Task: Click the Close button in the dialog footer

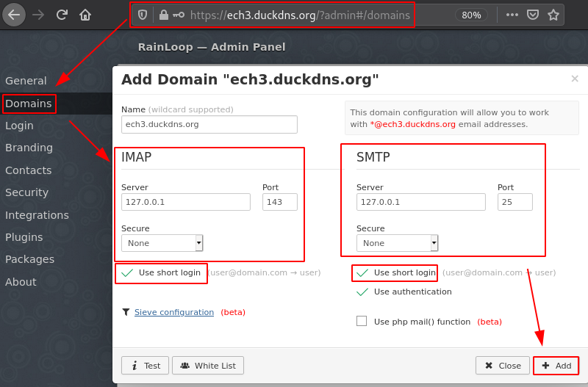Action: (x=503, y=365)
